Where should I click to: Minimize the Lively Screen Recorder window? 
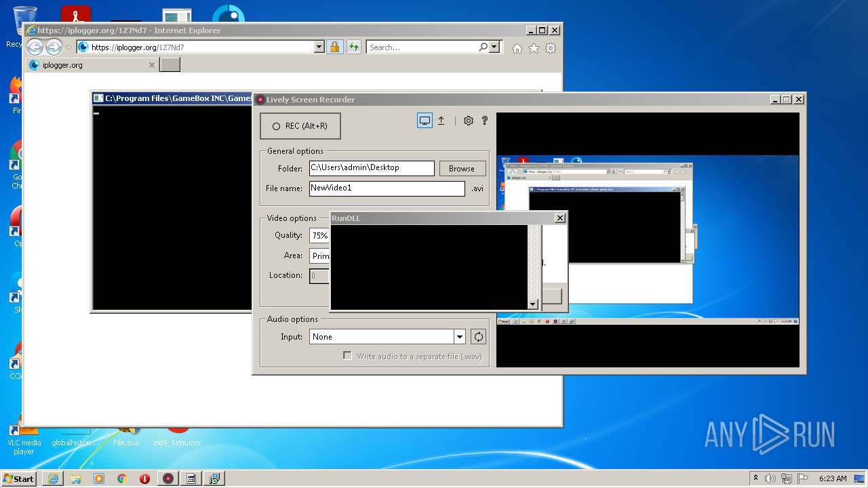coord(775,100)
